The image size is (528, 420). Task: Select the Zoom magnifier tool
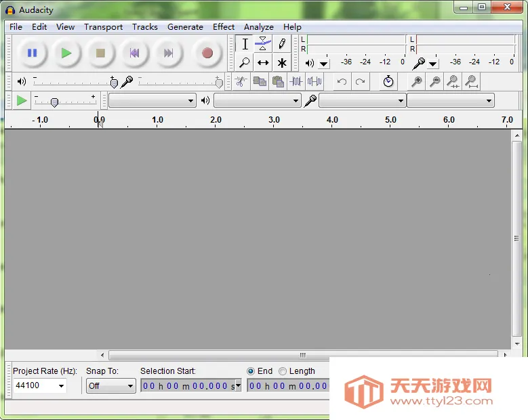[x=245, y=62]
